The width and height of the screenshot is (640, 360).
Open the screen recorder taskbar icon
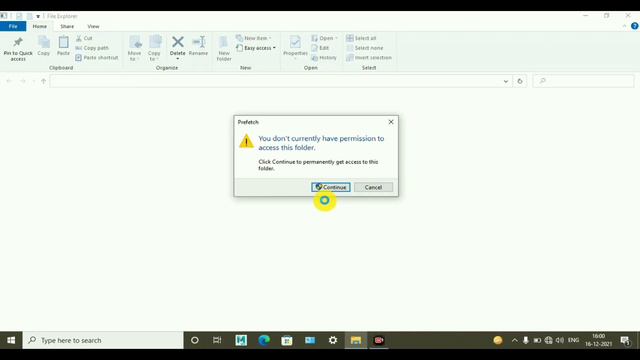(379, 340)
